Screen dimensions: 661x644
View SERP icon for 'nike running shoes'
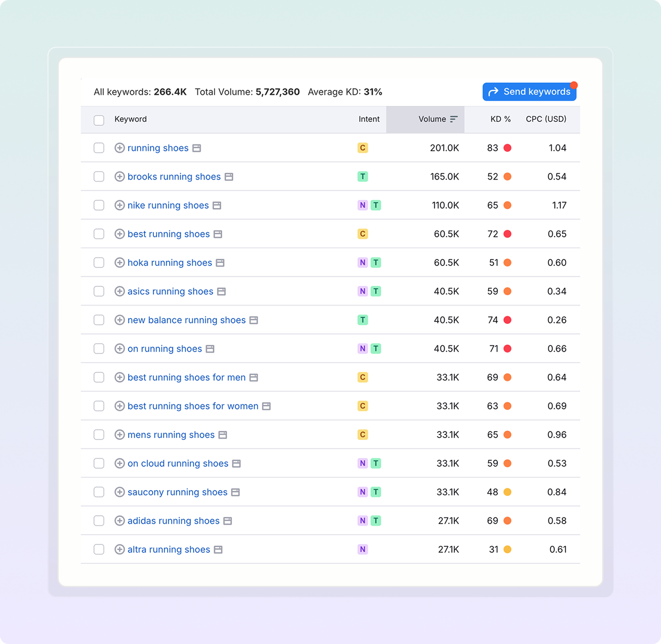217,206
